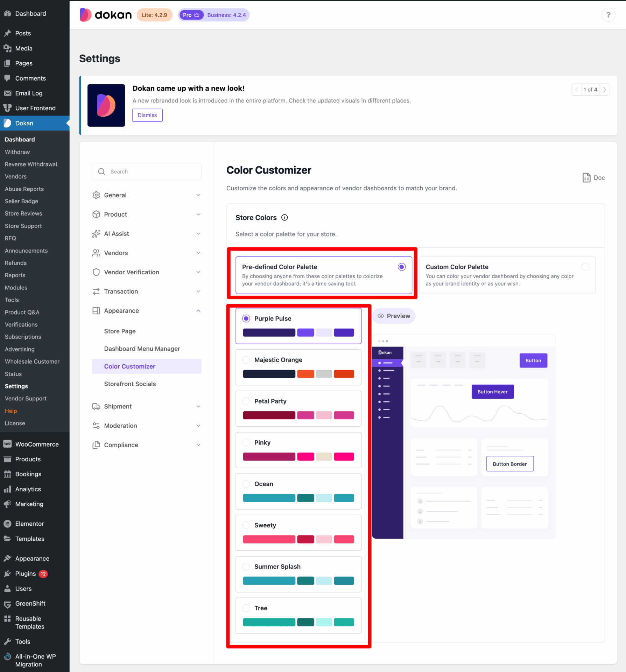This screenshot has height=672, width=626.
Task: Click the Doc document icon
Action: point(586,177)
